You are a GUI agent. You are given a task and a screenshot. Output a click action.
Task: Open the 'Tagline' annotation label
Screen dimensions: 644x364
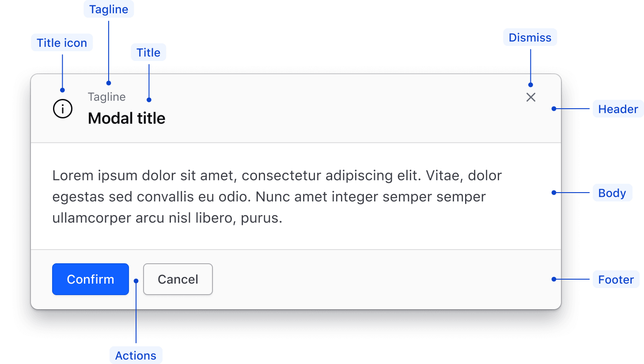click(x=109, y=9)
